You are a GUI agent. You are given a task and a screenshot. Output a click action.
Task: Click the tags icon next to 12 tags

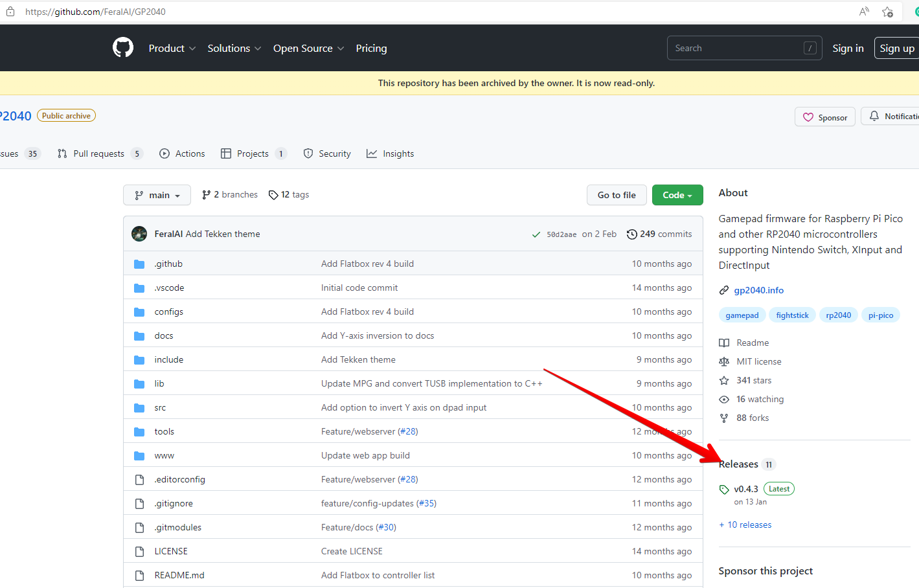click(273, 195)
